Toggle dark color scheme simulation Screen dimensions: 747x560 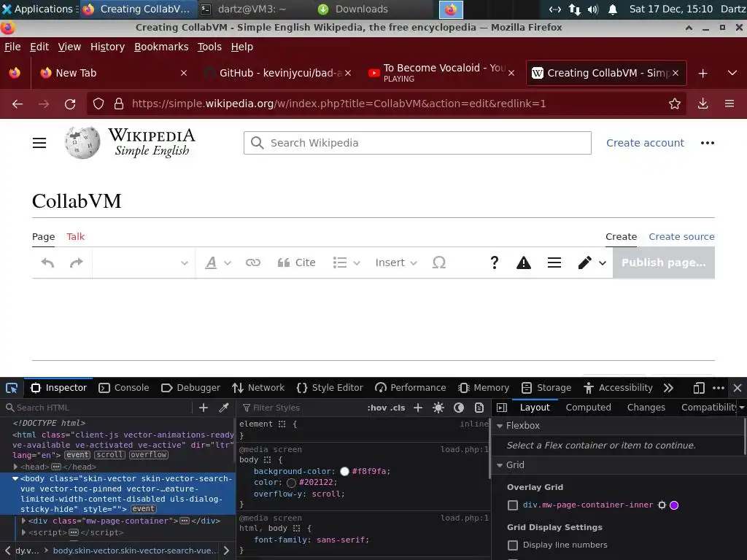[x=459, y=408]
